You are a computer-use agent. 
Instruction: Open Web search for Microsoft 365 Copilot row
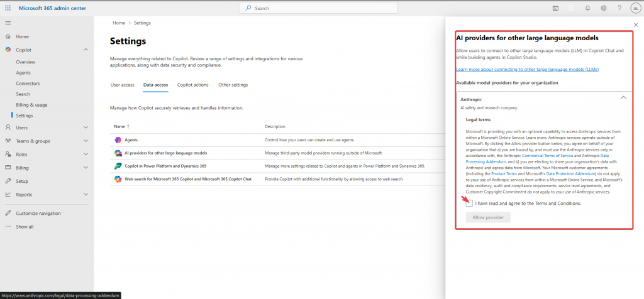[277, 179]
